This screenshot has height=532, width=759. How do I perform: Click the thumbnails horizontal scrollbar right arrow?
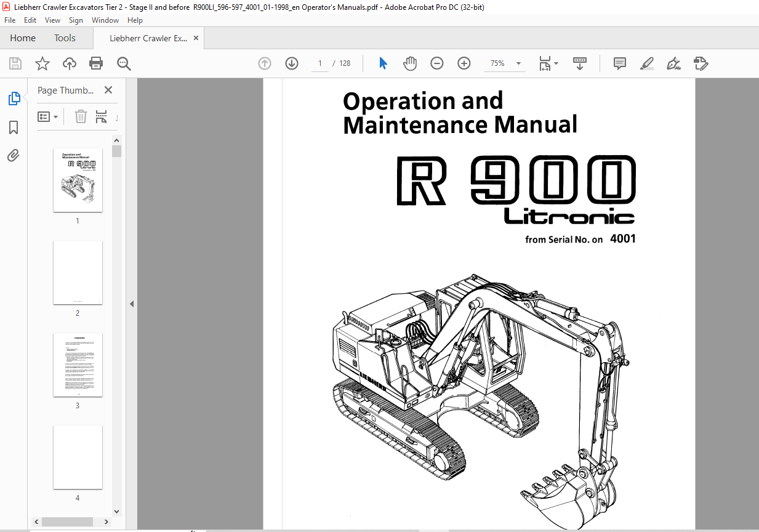106,522
